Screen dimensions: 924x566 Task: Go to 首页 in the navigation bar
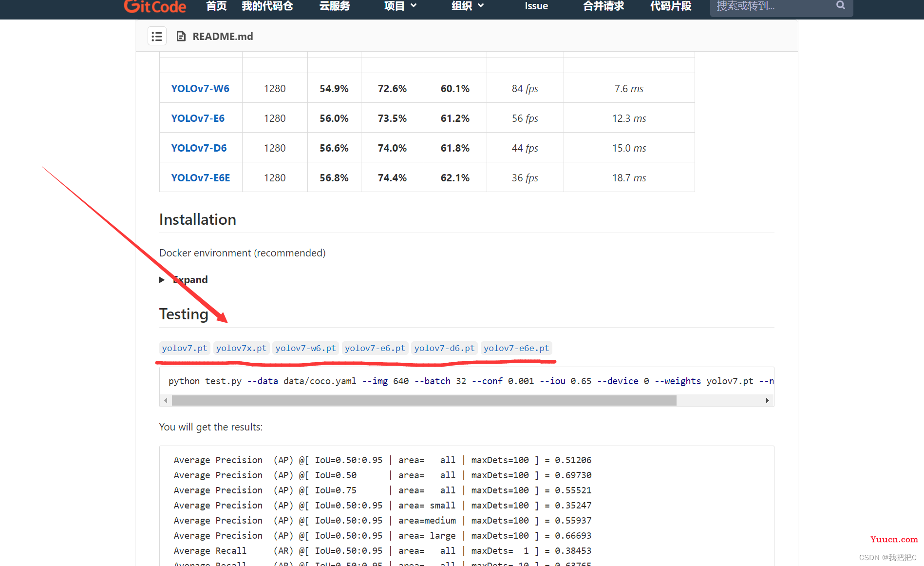(x=216, y=6)
